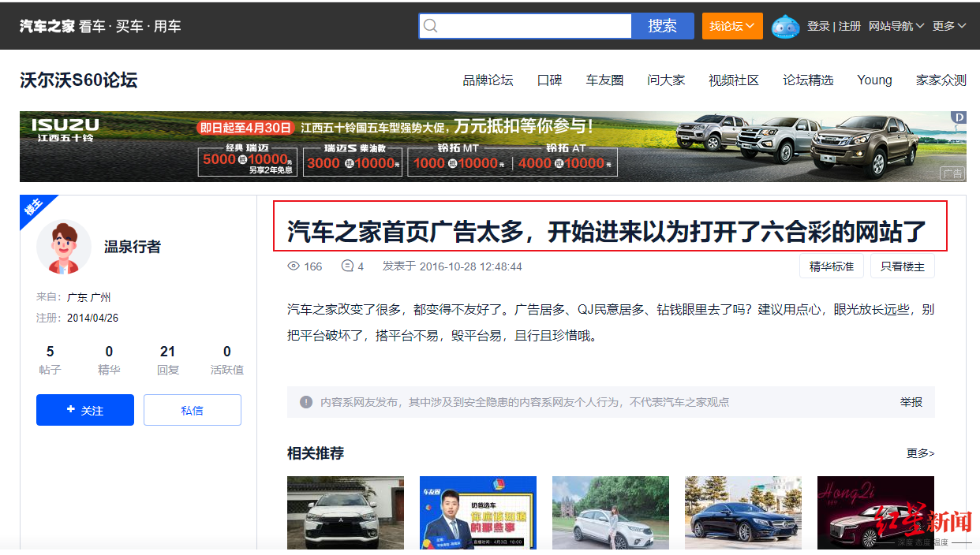The height and width of the screenshot is (555, 980).
Task: Click the 温泉行者 user avatar
Action: click(64, 247)
